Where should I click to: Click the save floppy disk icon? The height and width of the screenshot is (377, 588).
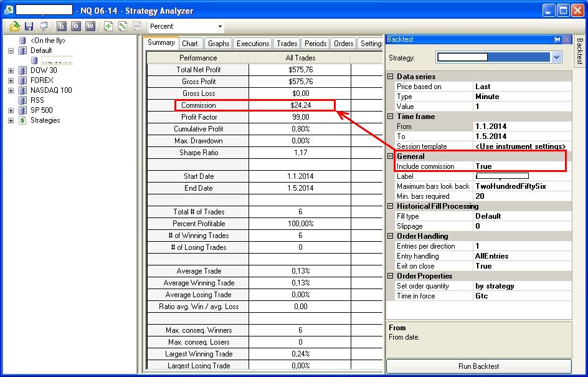pos(29,26)
